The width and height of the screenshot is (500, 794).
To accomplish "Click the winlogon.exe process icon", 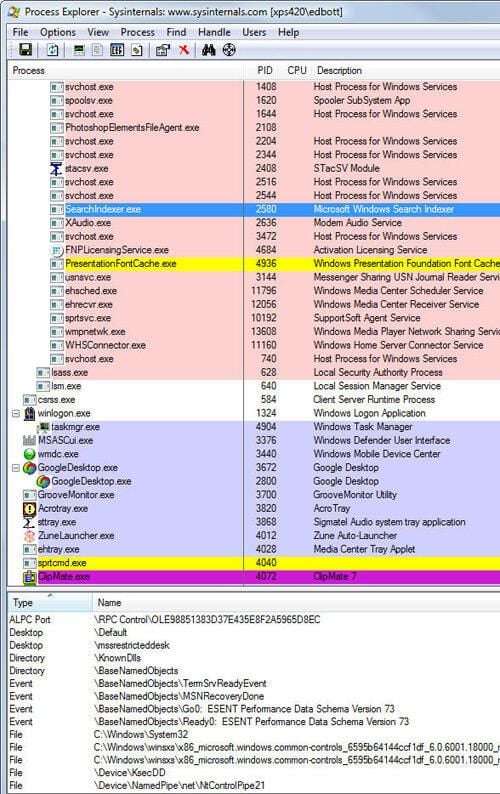I will [x=29, y=413].
